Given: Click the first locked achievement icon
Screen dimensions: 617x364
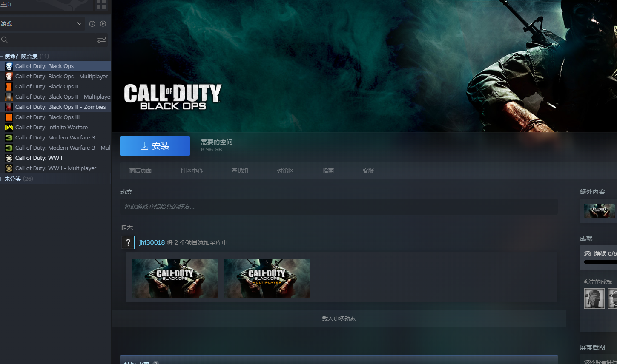Looking at the screenshot, I should point(594,298).
